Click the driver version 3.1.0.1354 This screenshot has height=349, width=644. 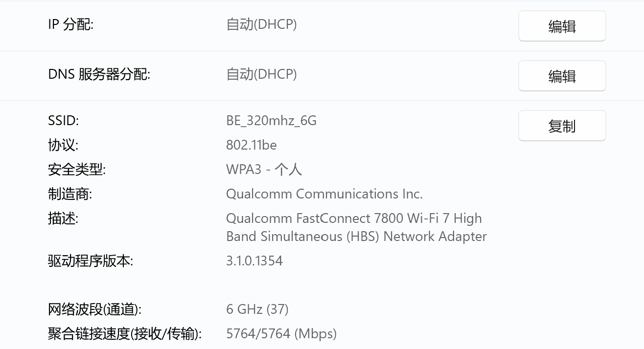(254, 261)
